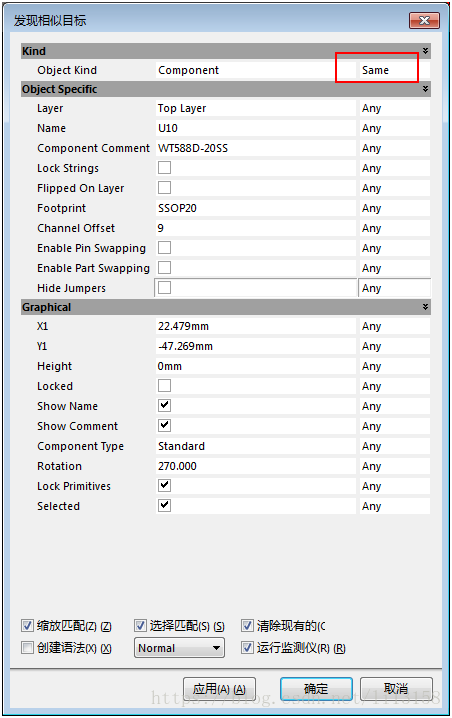Toggle the 清除现有的 checkbox
The width and height of the screenshot is (452, 718).
point(247,626)
